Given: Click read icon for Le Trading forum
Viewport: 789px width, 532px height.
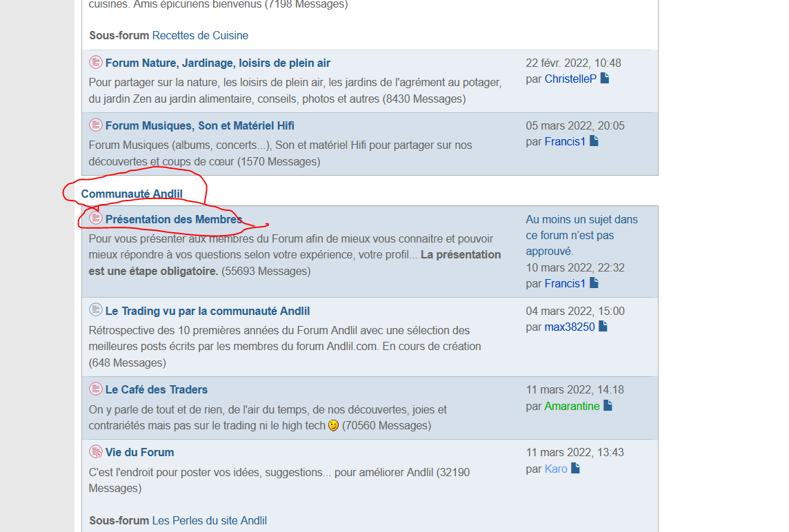Looking at the screenshot, I should pyautogui.click(x=96, y=309).
